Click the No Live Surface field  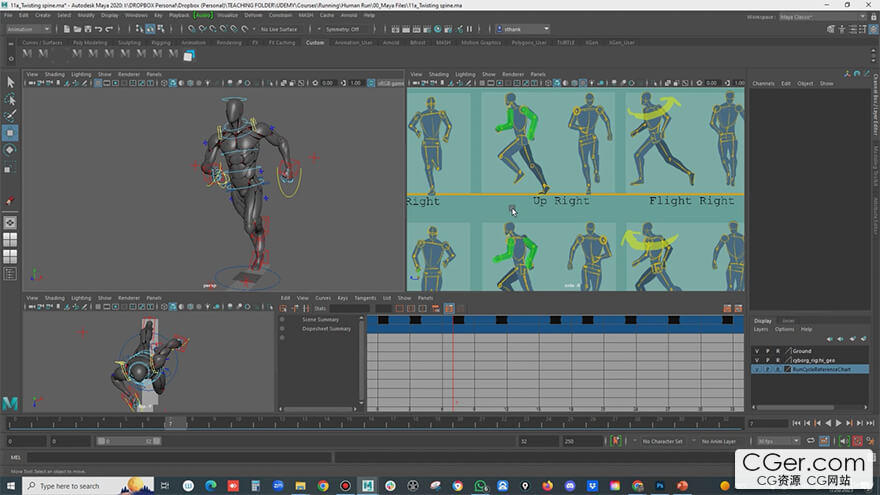pos(279,29)
